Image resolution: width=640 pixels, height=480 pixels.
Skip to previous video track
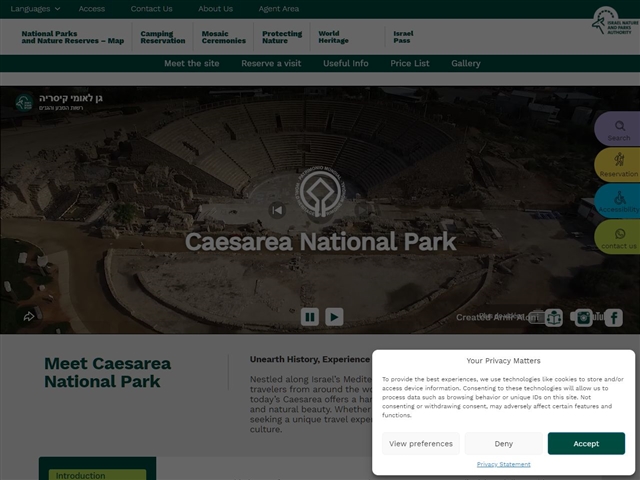click(x=277, y=210)
